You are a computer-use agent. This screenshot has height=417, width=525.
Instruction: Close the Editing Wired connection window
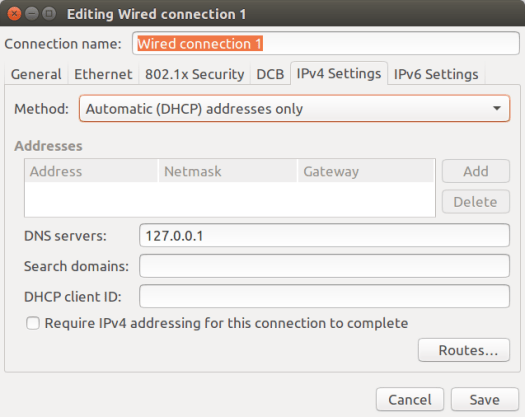coord(14,14)
